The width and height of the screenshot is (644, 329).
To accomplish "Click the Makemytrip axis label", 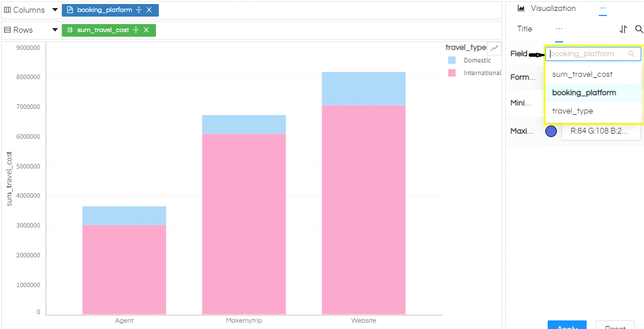I will click(x=244, y=320).
